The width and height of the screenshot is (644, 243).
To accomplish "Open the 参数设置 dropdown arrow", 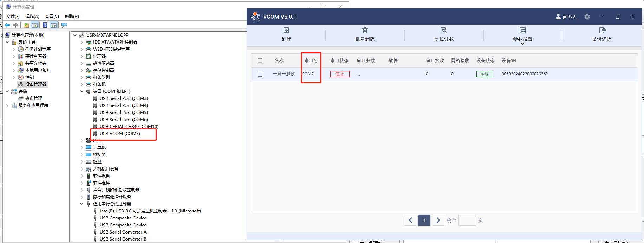I will click(522, 44).
